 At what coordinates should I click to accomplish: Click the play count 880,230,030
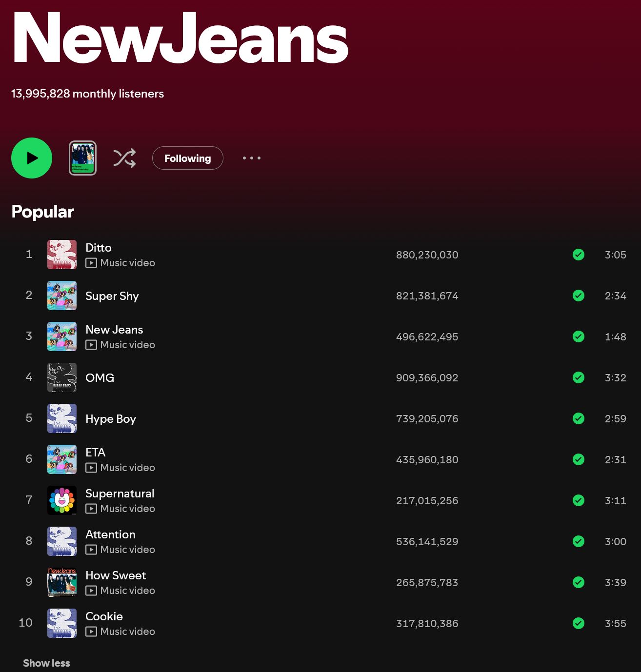tap(427, 255)
